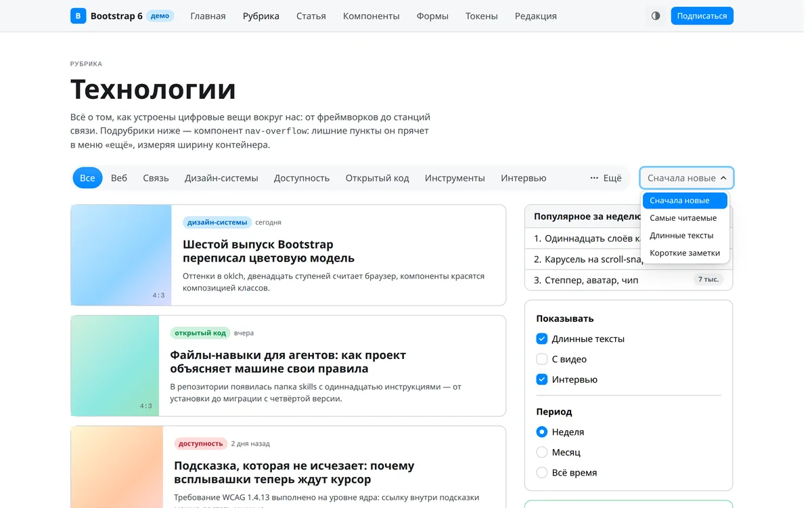
Task: Click the "дизайн-системы" article tag badge
Action: tap(217, 222)
